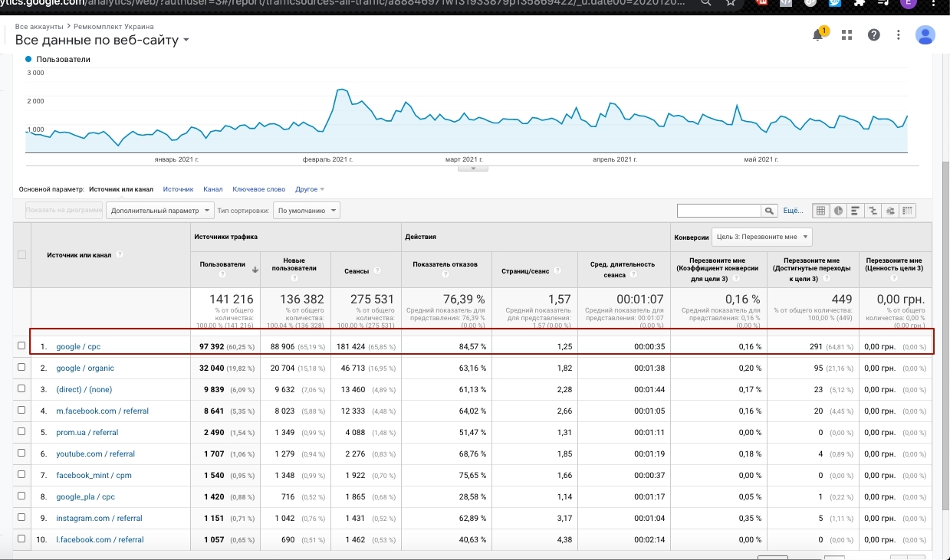Click the table search magnifier button
The width and height of the screenshot is (950, 560).
click(768, 211)
